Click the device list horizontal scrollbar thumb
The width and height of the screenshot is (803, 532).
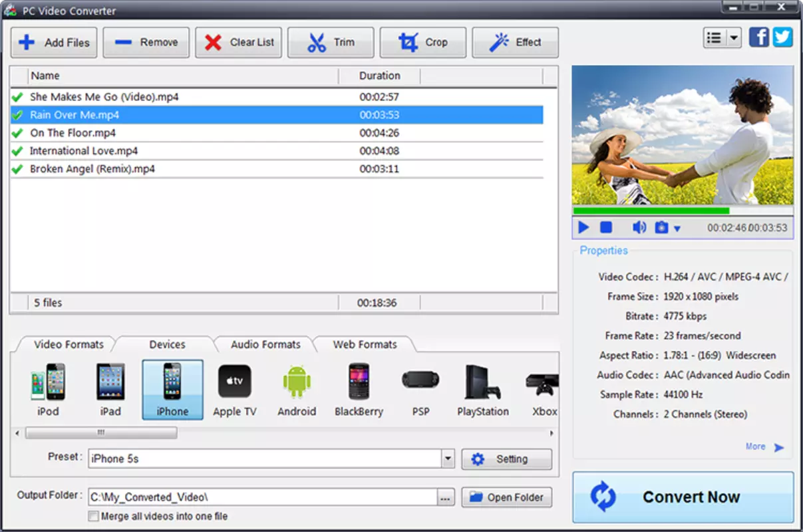[101, 433]
